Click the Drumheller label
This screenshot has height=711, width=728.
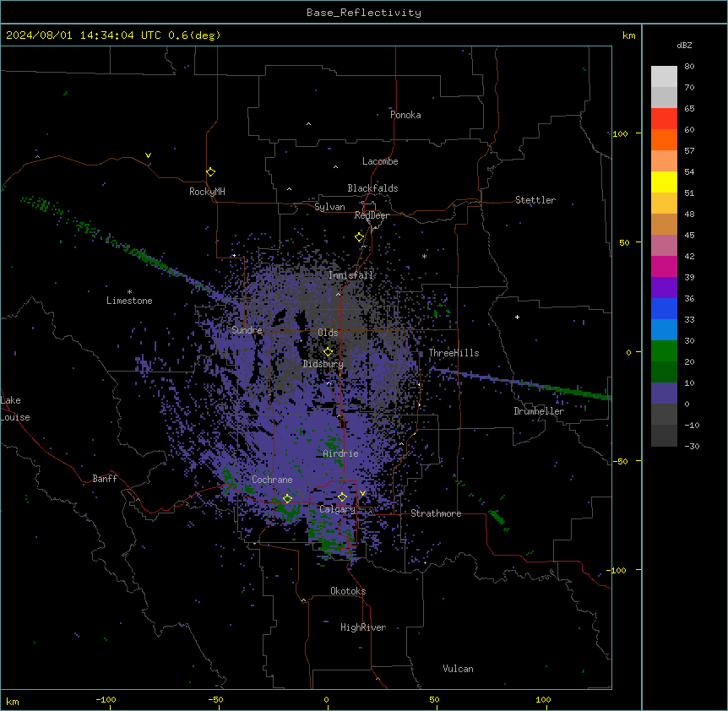pyautogui.click(x=539, y=411)
